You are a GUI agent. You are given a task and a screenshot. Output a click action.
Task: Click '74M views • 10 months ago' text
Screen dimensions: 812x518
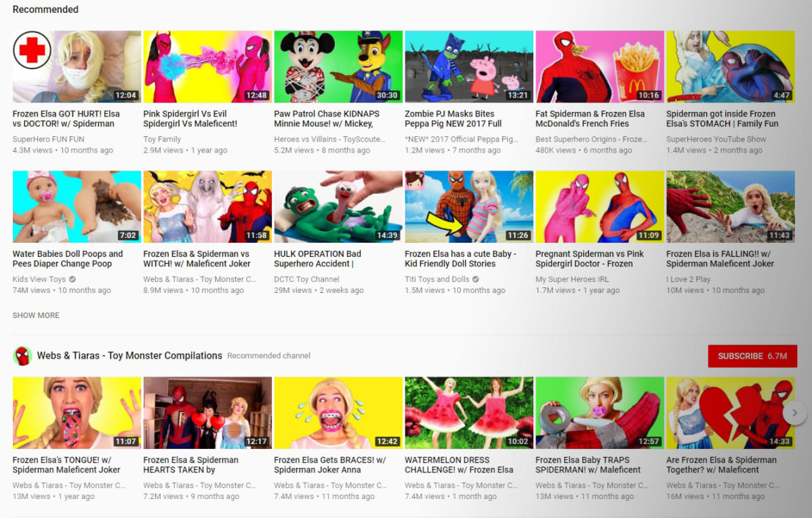[62, 290]
